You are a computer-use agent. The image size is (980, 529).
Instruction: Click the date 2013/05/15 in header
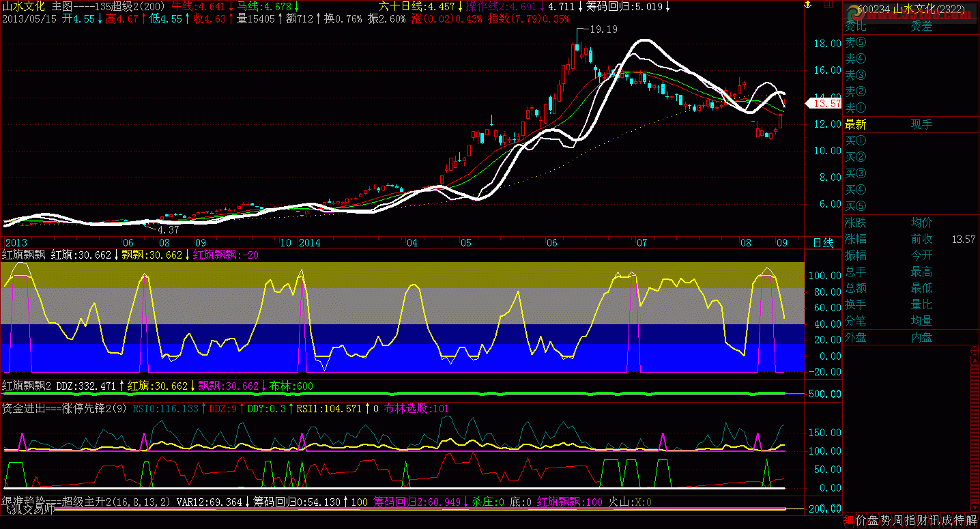30,18
